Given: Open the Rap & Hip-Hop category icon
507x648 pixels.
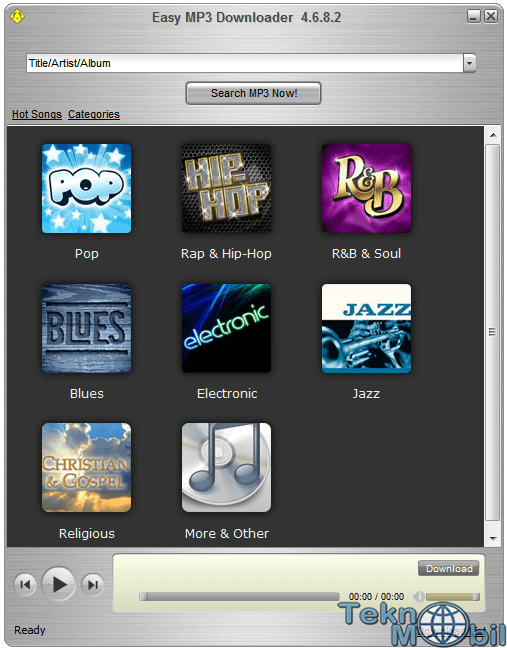Looking at the screenshot, I should 226,188.
